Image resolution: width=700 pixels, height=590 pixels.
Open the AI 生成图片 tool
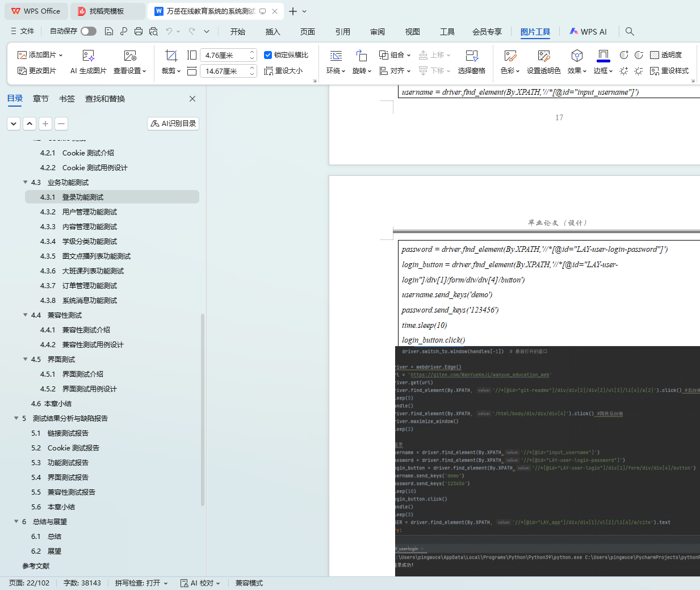[88, 56]
